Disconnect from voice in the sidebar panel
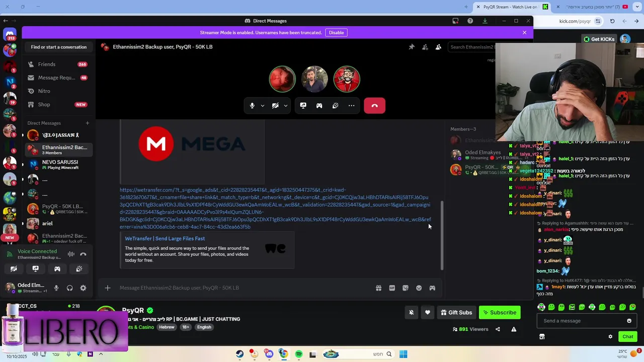Screen dimensions: 644x362 (x=83, y=254)
